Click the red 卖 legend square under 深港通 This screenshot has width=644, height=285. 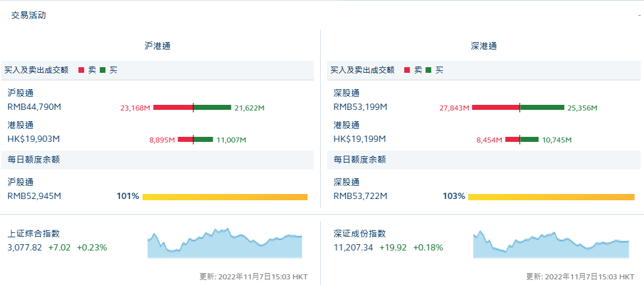tap(407, 70)
